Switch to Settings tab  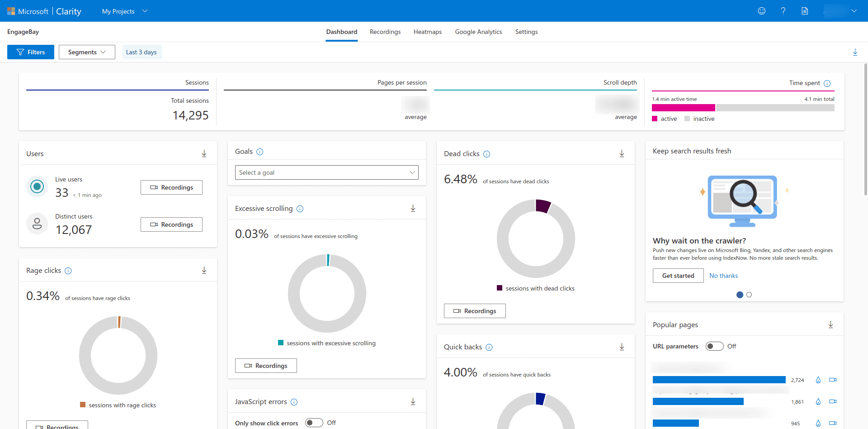pos(527,32)
